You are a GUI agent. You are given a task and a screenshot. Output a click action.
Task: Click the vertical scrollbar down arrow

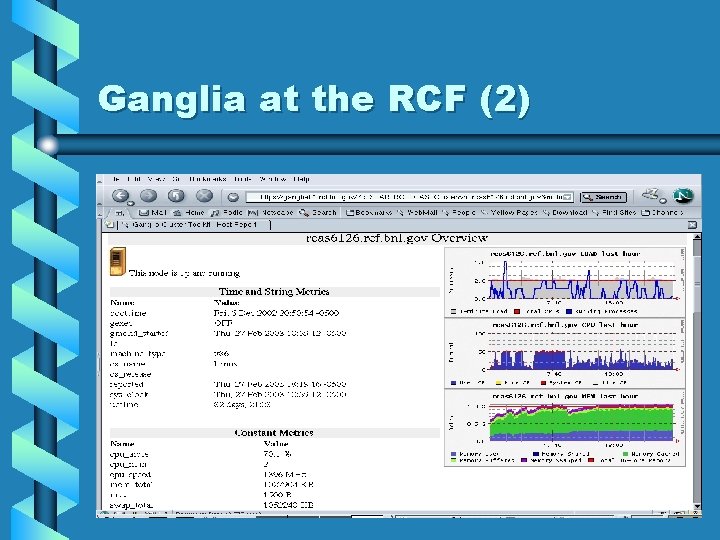697,506
